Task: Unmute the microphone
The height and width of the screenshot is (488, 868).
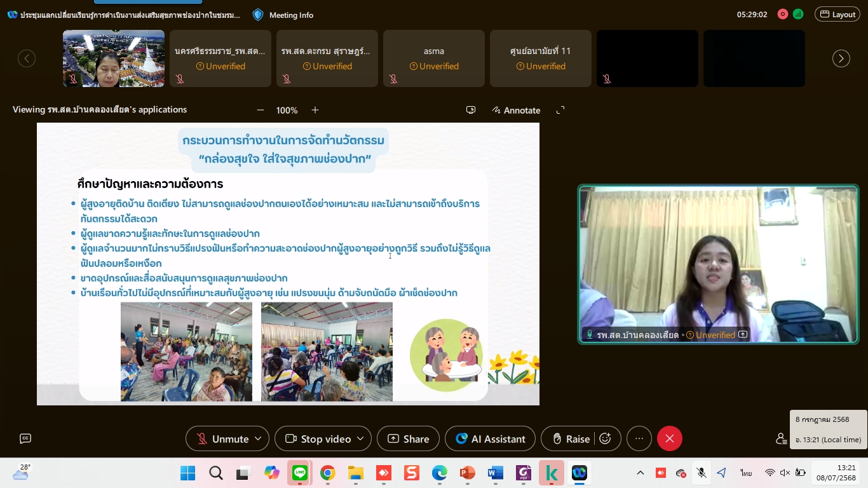Action: 222,438
